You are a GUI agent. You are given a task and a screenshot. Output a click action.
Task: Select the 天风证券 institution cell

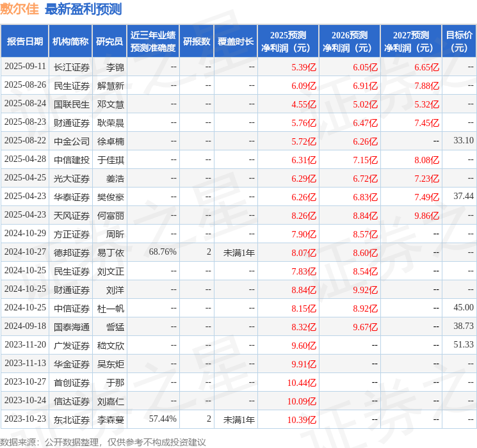tap(72, 216)
